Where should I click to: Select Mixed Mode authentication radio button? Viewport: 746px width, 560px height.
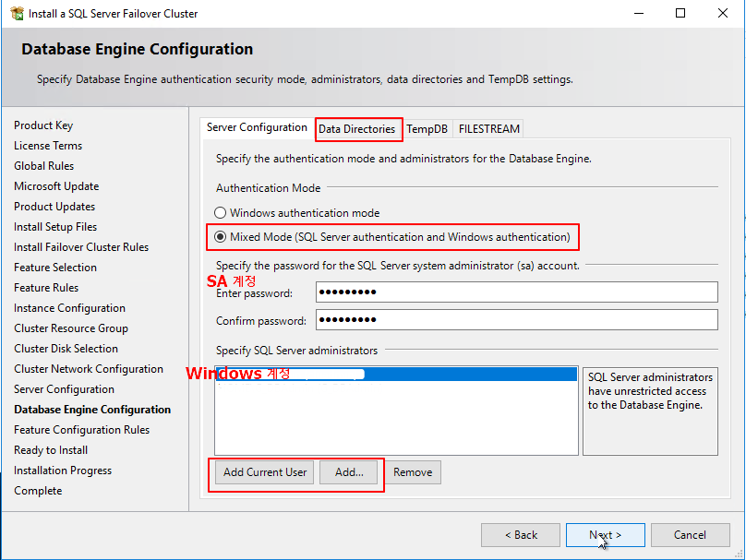coord(220,237)
